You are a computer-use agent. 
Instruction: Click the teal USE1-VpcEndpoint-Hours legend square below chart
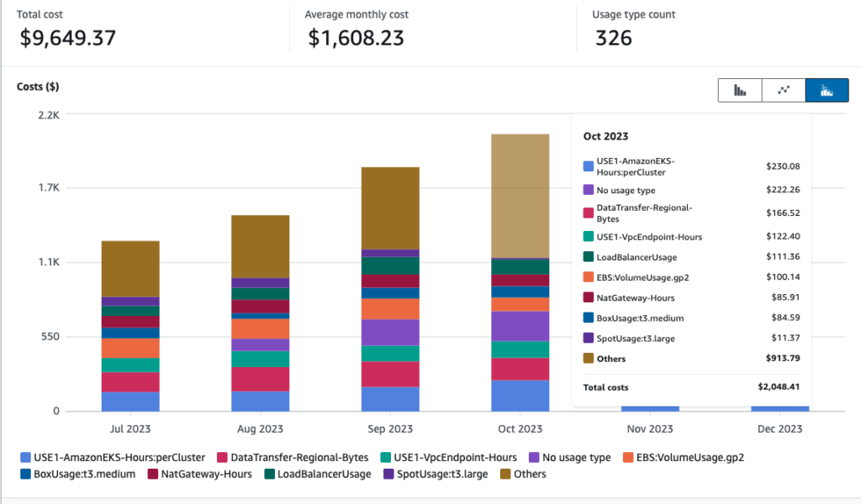(x=385, y=458)
